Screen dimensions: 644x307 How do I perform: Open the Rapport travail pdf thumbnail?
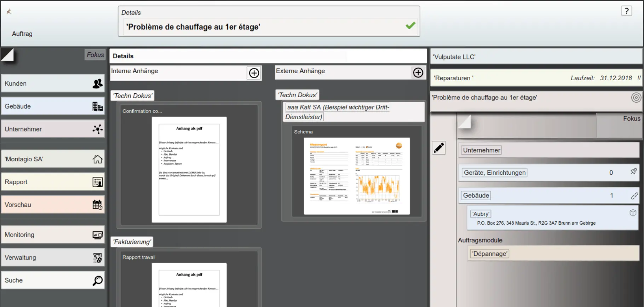pyautogui.click(x=189, y=285)
